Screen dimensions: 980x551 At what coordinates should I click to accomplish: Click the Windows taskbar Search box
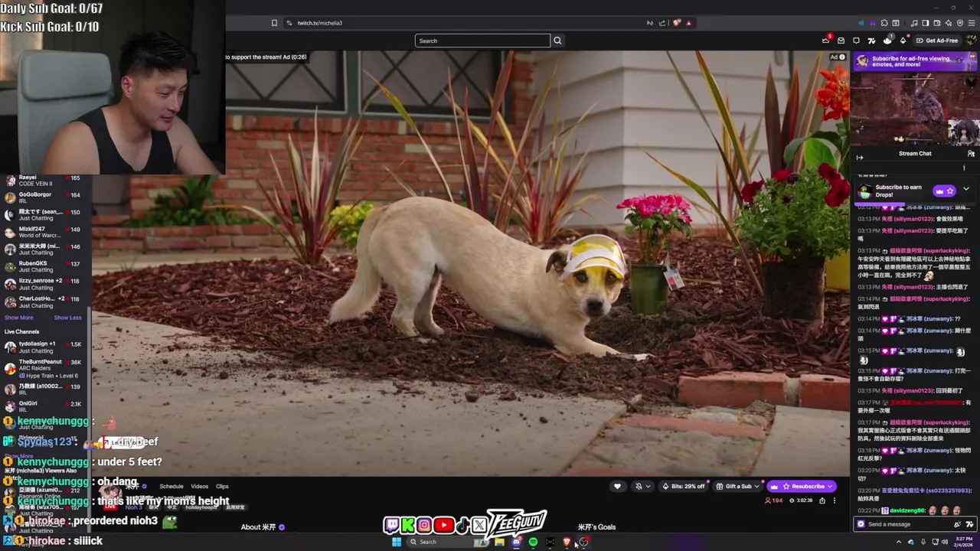coord(447,542)
